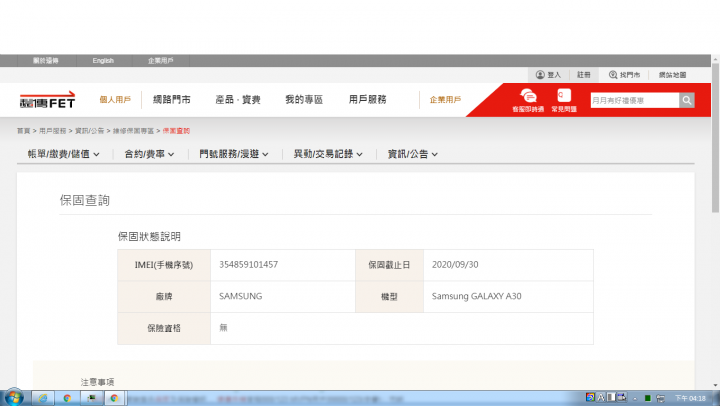Click the taskbar clock showing 04:18
This screenshot has height=406, width=720.
[690, 398]
